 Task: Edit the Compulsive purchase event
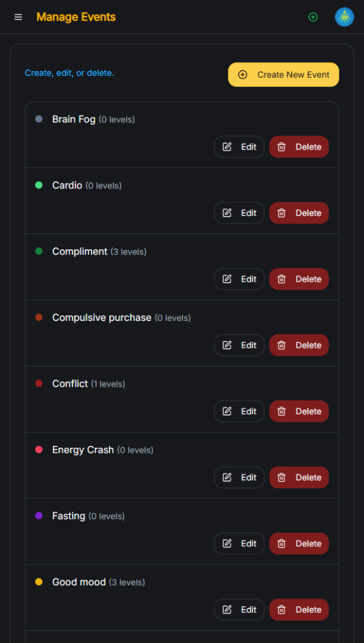tap(239, 345)
